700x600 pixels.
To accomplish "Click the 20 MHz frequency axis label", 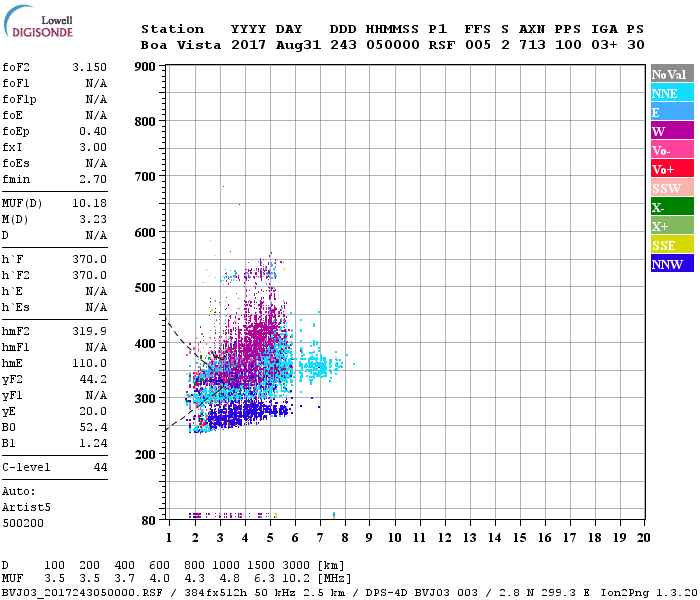I will click(x=643, y=538).
